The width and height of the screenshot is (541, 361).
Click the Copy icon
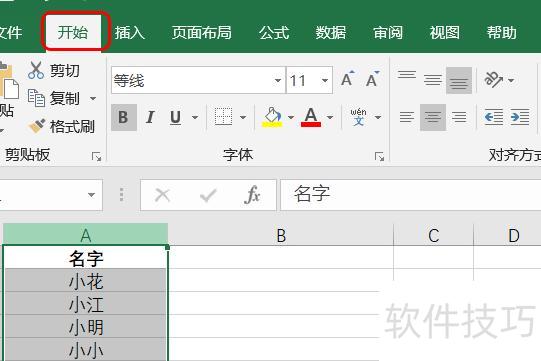36,98
